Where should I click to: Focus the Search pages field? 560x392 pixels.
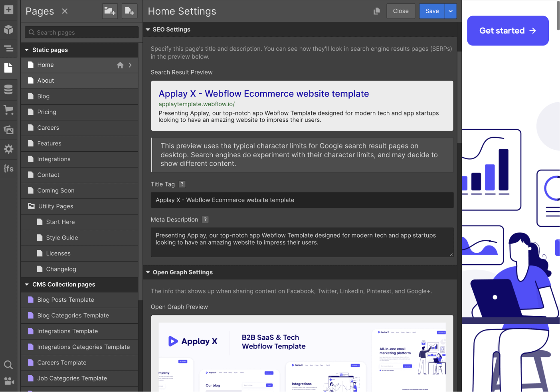(82, 32)
